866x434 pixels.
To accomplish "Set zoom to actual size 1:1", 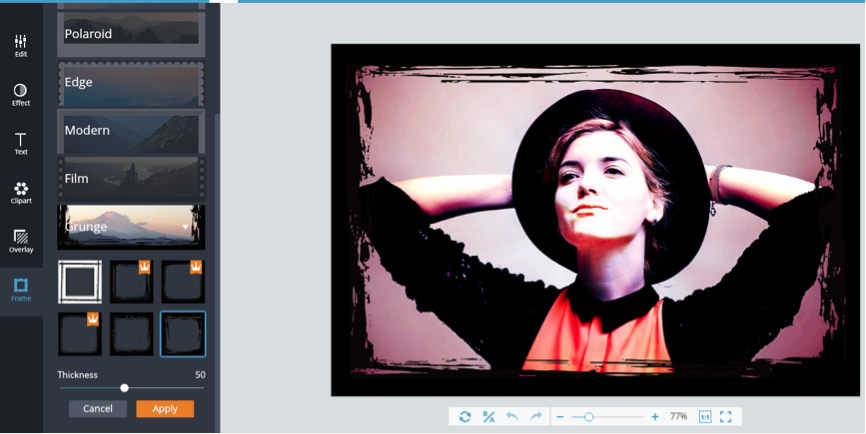I will click(x=705, y=417).
